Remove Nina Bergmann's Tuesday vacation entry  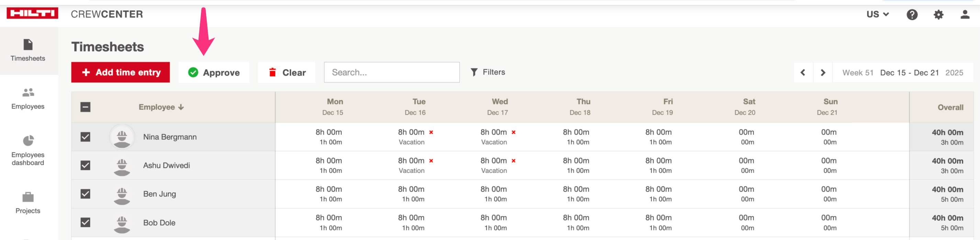[431, 133]
